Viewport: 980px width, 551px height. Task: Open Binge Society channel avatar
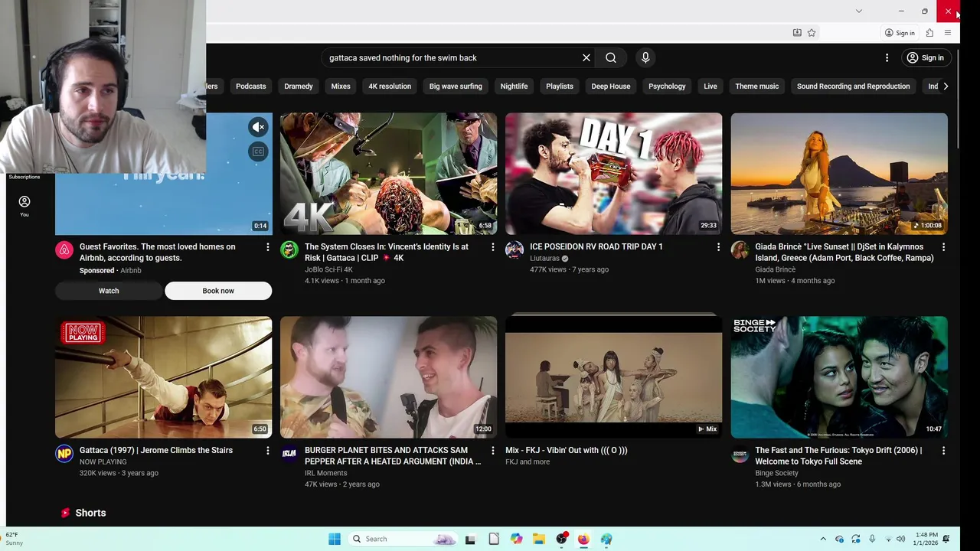(740, 454)
